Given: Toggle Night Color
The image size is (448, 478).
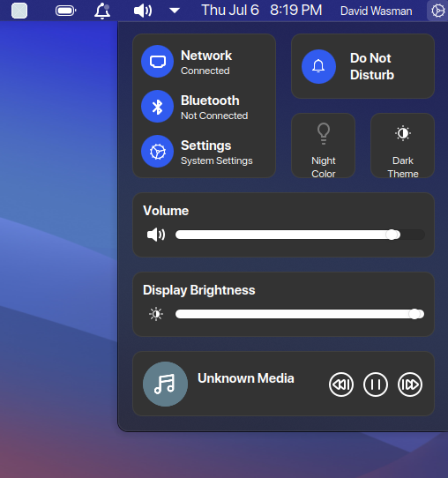Looking at the screenshot, I should click(324, 146).
